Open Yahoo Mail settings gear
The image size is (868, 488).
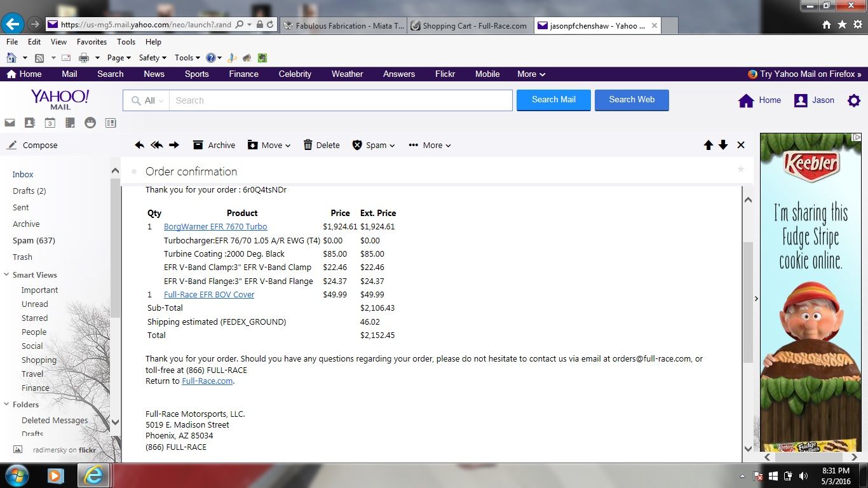pos(854,100)
